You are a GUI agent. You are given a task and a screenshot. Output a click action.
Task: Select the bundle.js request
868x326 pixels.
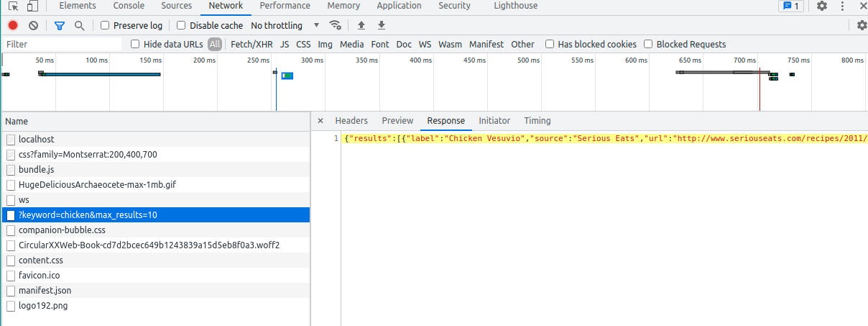156,170
